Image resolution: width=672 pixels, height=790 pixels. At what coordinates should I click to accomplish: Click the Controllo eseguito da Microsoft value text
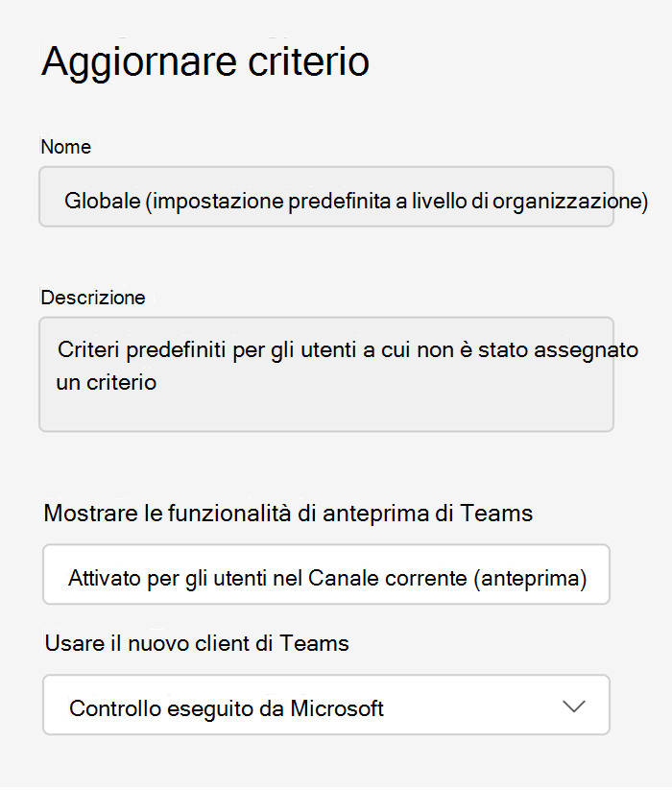click(227, 708)
